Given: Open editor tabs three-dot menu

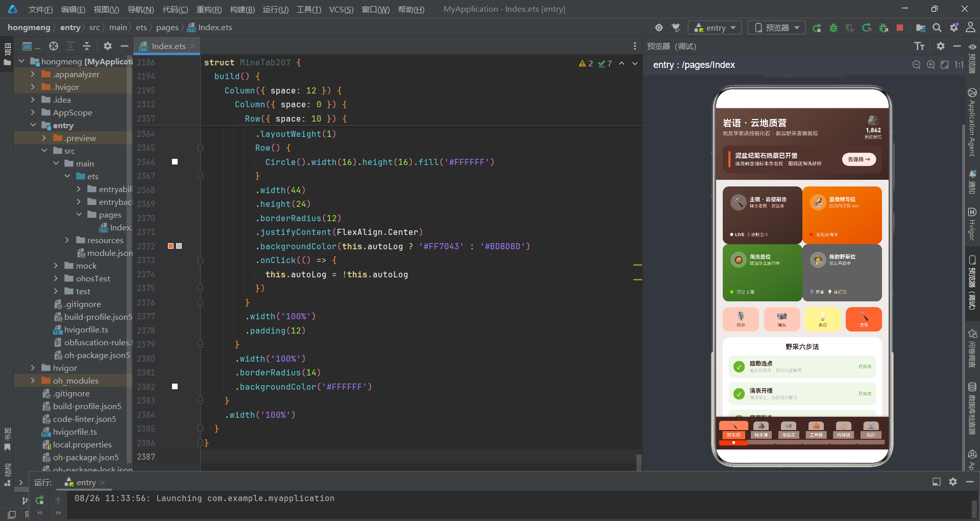Looking at the screenshot, I should 635,46.
